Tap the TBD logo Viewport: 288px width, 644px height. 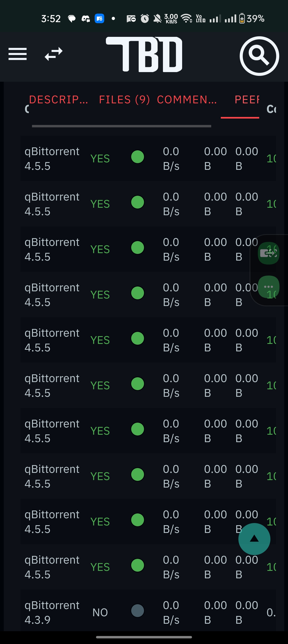click(144, 54)
